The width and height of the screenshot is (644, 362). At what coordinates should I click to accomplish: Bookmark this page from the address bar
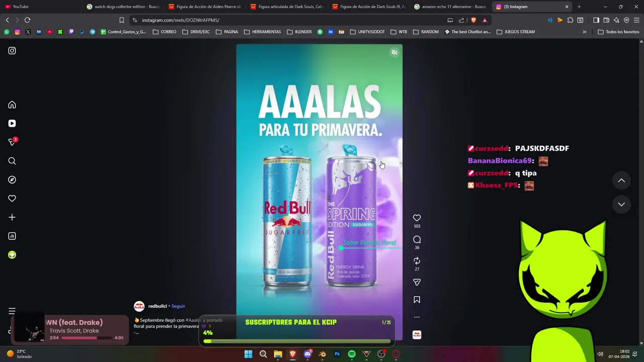click(x=121, y=20)
